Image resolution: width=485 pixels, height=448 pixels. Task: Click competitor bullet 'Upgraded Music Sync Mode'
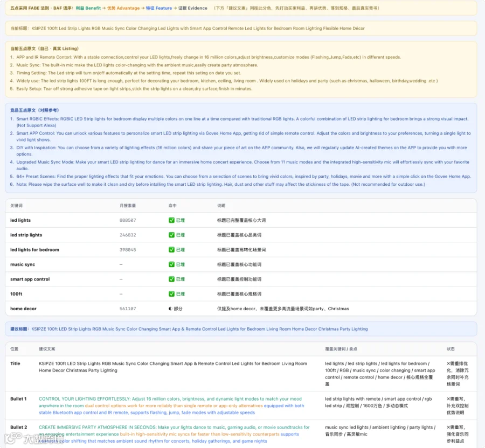tap(242, 165)
